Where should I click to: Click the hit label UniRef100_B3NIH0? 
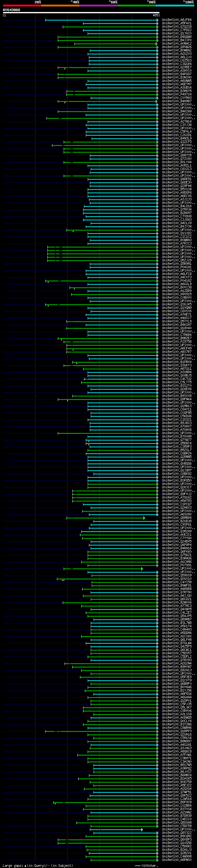pos(177,77)
